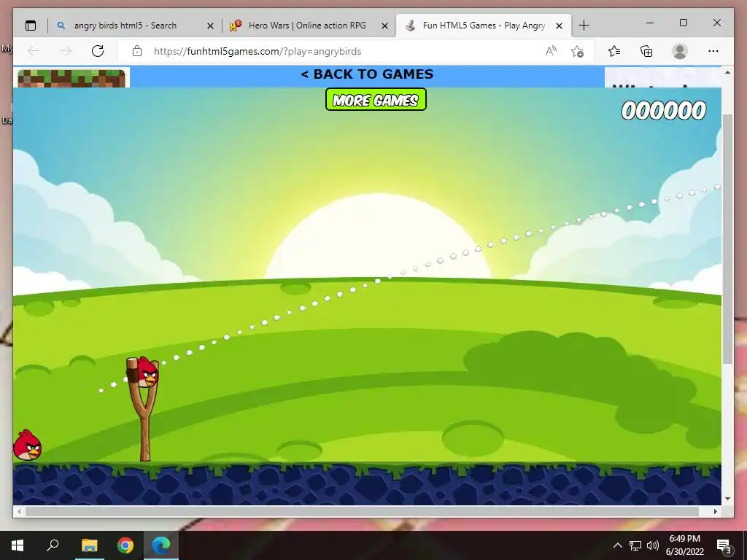Close the Fun HTML5 Games tab
Screen dimensions: 747x560
[x=560, y=26]
